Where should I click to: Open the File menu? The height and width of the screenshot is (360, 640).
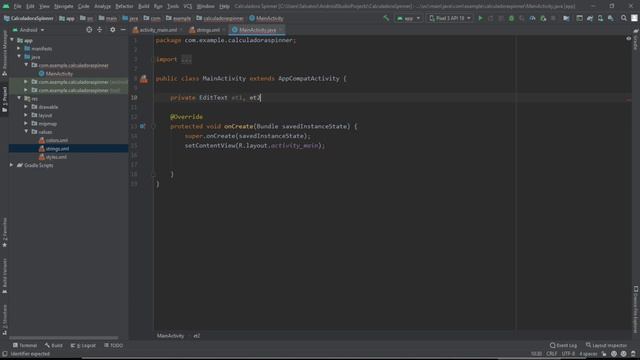[x=18, y=6]
